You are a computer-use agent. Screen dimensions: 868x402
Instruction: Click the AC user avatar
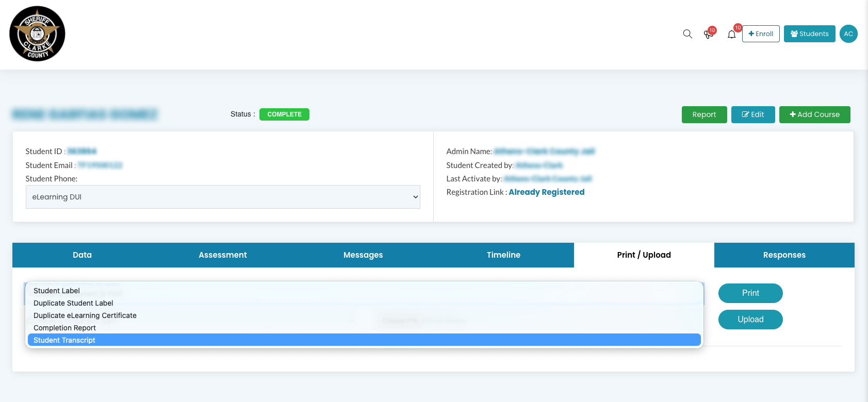pyautogui.click(x=848, y=34)
